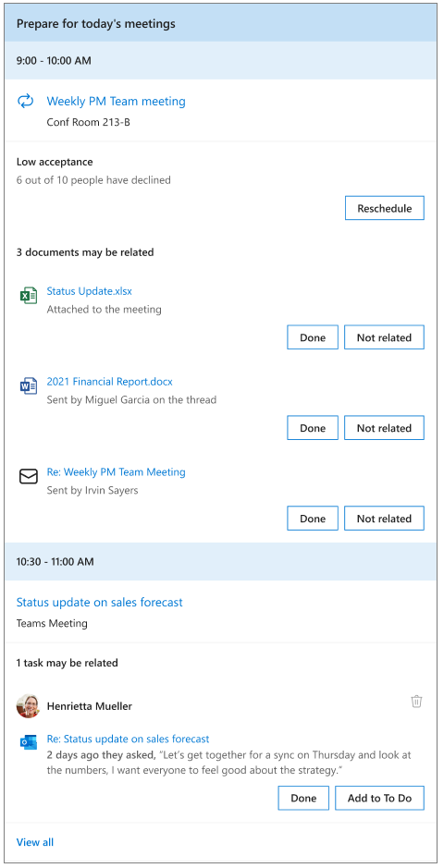Image resolution: width=444 pixels, height=868 pixels.
Task: Open Status Update.xlsx document link
Action: point(89,290)
